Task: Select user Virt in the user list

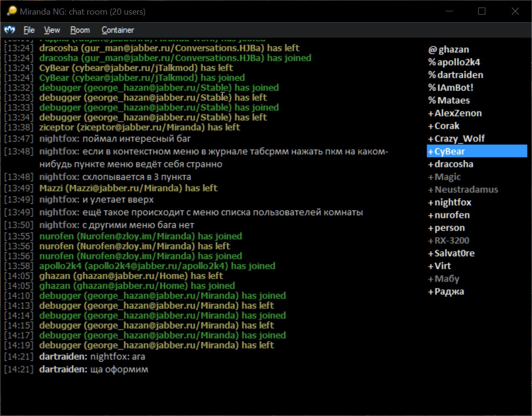Action: click(x=439, y=266)
